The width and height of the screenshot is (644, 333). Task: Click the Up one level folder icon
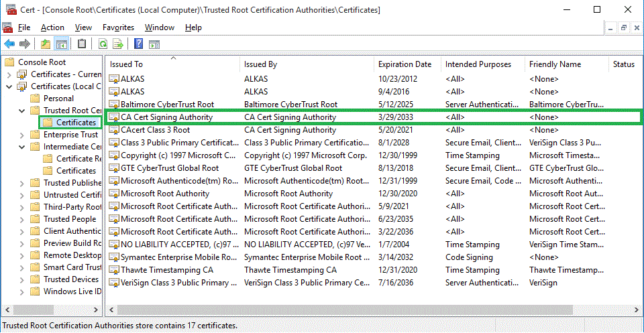46,44
